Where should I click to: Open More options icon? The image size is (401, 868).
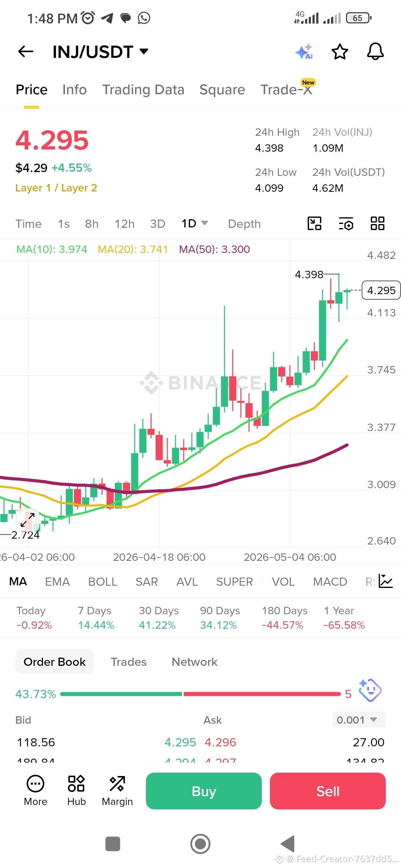[35, 791]
